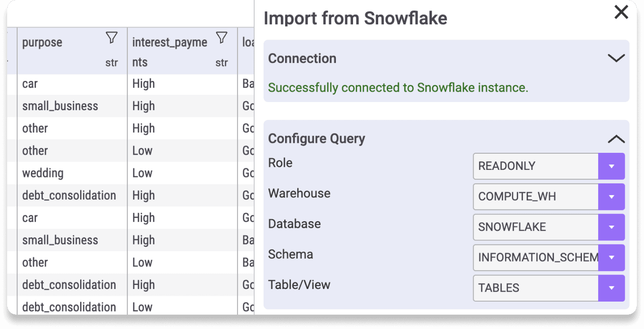Viewport: 644px width, 329px height.
Task: Close the Import from Snowflake panel
Action: point(621,13)
